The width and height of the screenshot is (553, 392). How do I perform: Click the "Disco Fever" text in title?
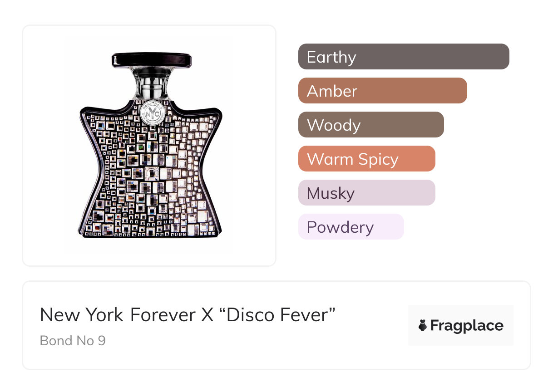[x=277, y=315]
